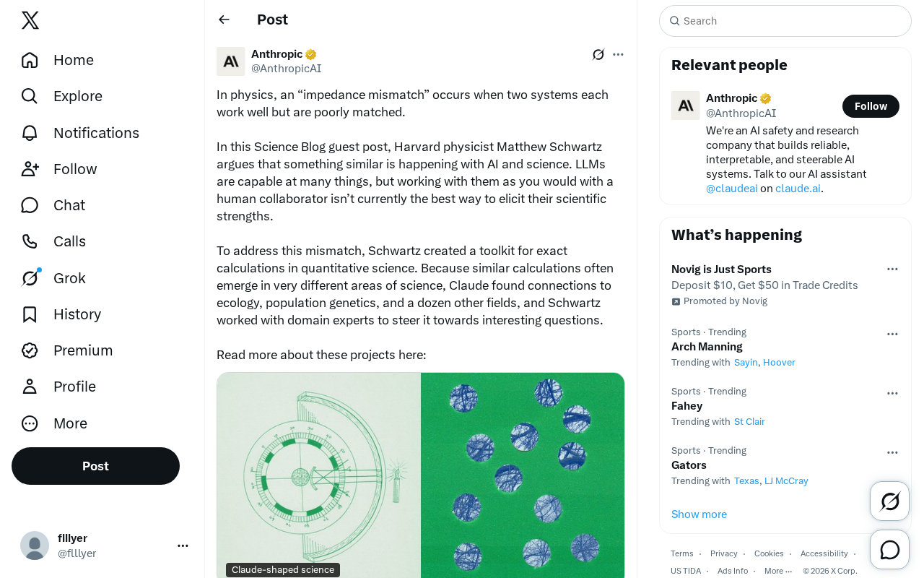Open the floating Grok button

890,501
